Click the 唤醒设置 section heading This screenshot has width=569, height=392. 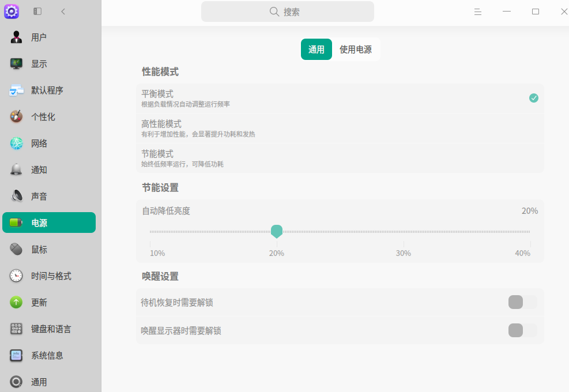160,277
